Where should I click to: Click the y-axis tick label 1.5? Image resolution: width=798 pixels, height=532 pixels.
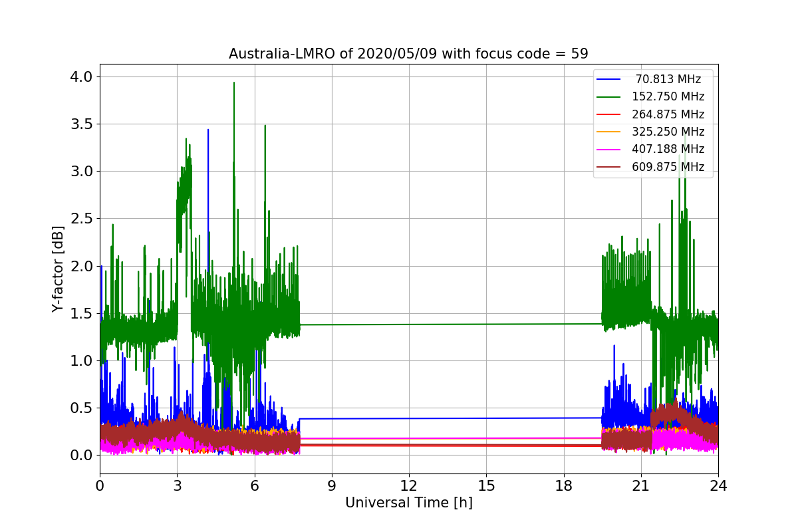[80, 313]
